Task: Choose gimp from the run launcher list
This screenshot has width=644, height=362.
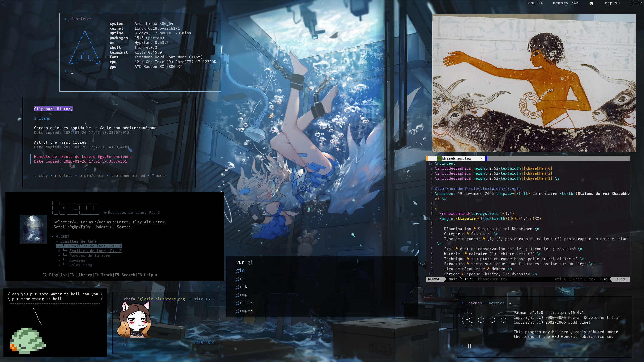Action: coord(242,295)
